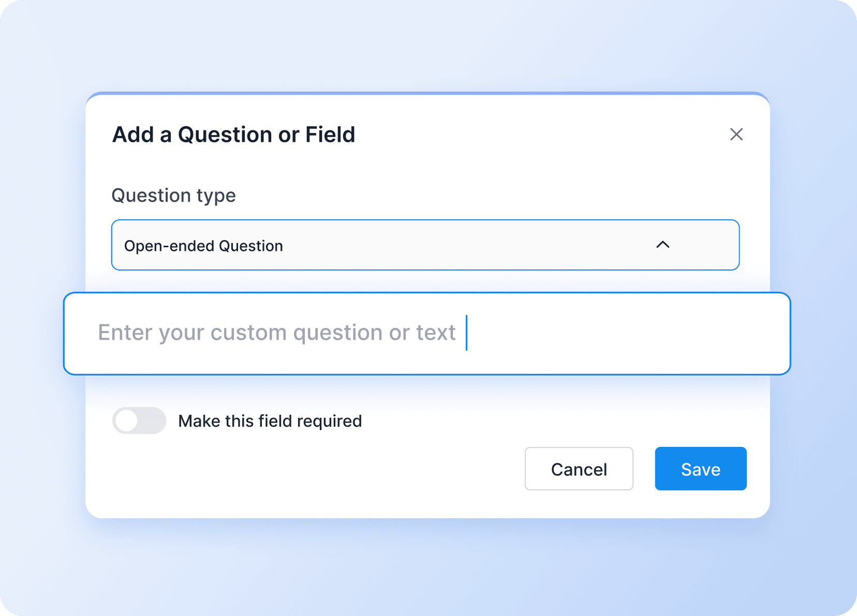857x616 pixels.
Task: Dismiss the dialog using the top-right X
Action: click(736, 134)
